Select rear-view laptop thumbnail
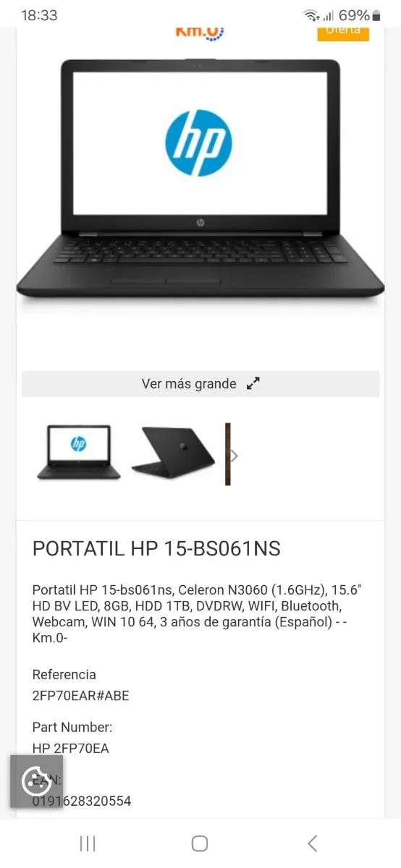 pos(174,453)
